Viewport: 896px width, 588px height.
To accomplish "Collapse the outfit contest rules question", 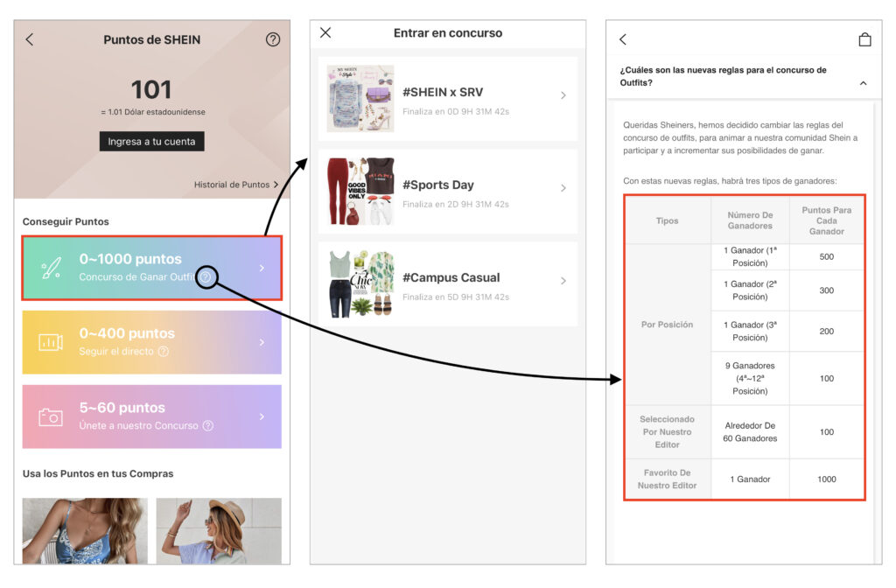I will point(863,83).
